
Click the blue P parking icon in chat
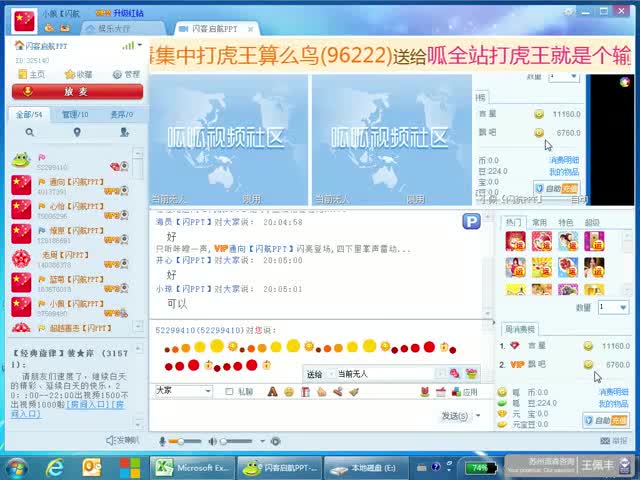471,221
